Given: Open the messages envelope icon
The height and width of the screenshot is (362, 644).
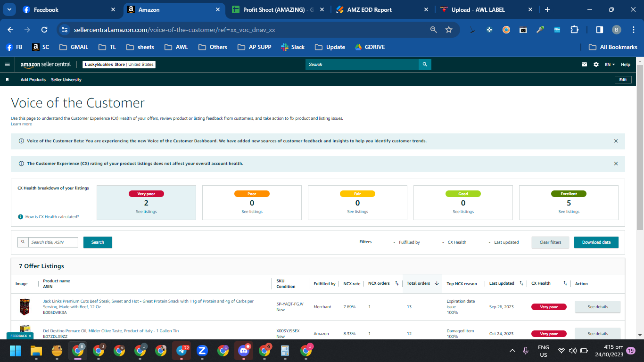Looking at the screenshot, I should (x=585, y=65).
